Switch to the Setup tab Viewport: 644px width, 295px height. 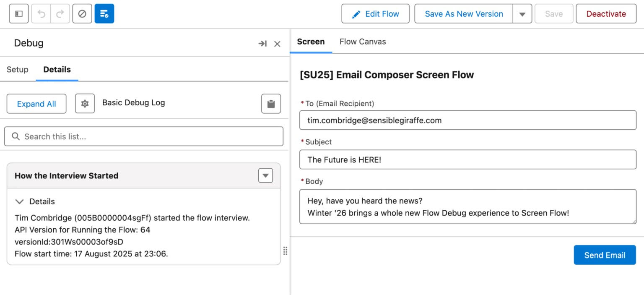point(18,70)
